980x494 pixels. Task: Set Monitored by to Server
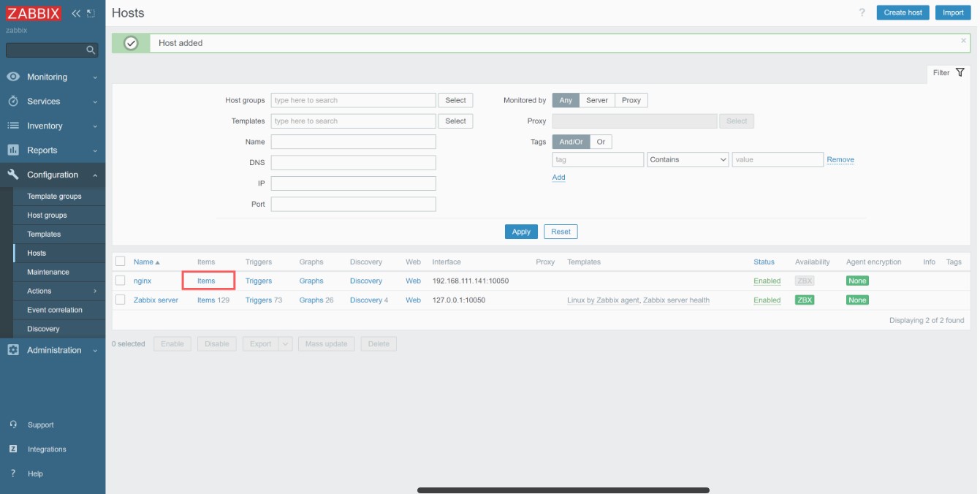597,100
